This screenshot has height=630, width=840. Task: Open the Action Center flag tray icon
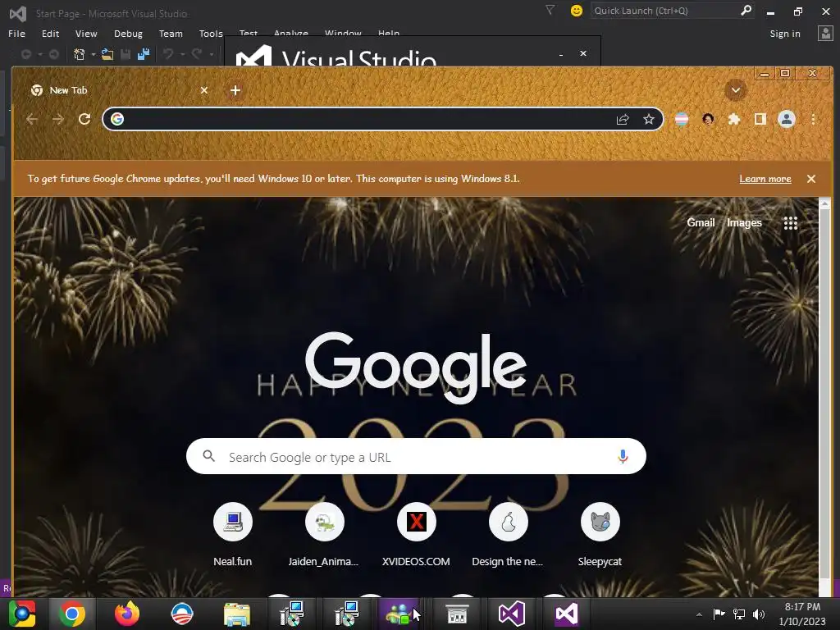click(719, 614)
